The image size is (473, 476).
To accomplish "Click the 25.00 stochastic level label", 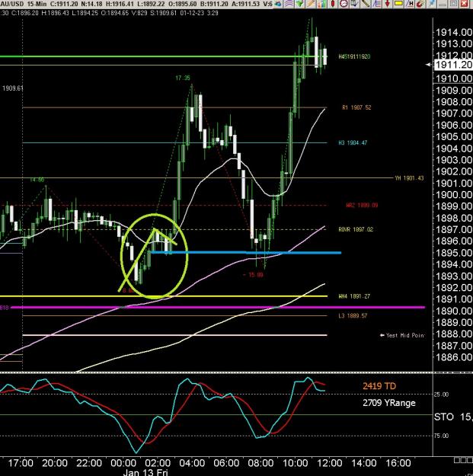I will pos(441,395).
